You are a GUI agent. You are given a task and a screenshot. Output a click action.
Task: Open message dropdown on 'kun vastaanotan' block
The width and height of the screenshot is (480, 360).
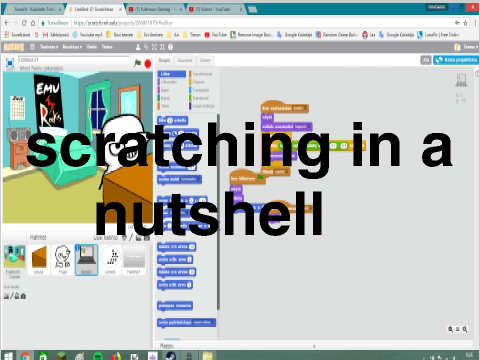click(x=299, y=108)
